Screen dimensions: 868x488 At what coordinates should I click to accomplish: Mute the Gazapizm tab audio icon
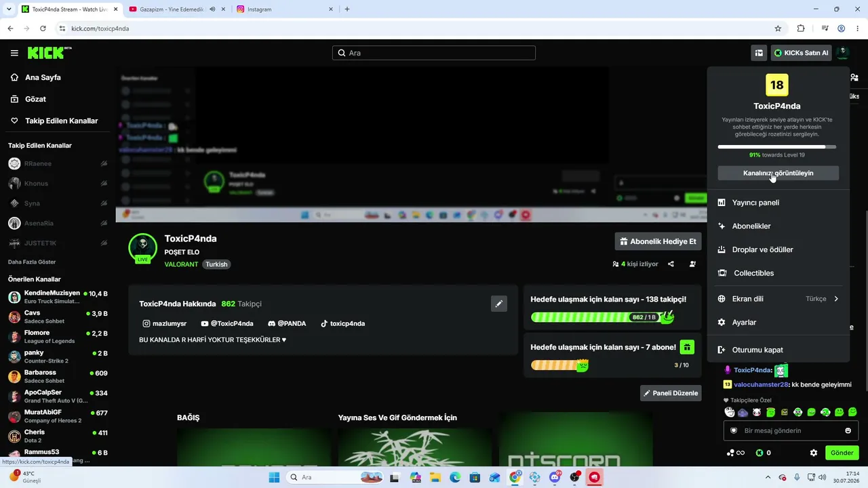(x=213, y=9)
